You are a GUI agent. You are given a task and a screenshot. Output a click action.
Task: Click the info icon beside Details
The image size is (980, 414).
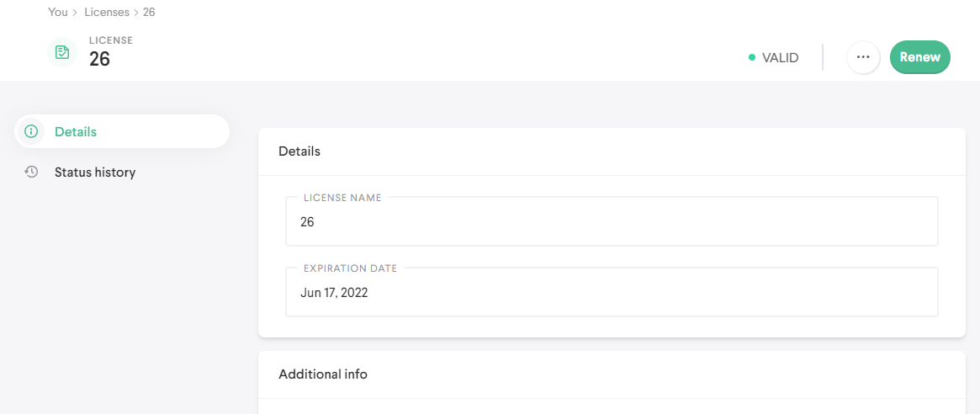31,131
